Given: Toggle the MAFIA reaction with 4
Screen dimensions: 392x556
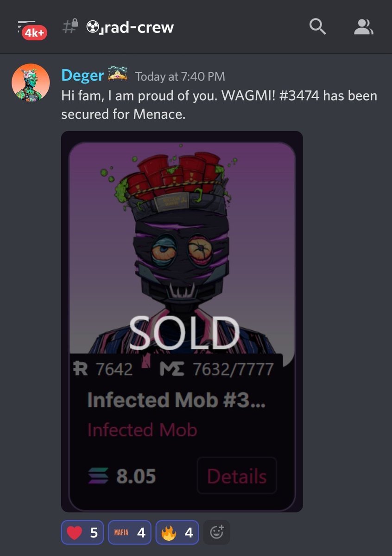Looking at the screenshot, I should (x=130, y=532).
